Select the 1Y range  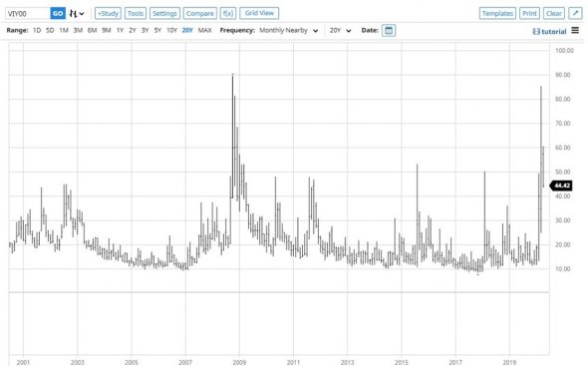(120, 30)
